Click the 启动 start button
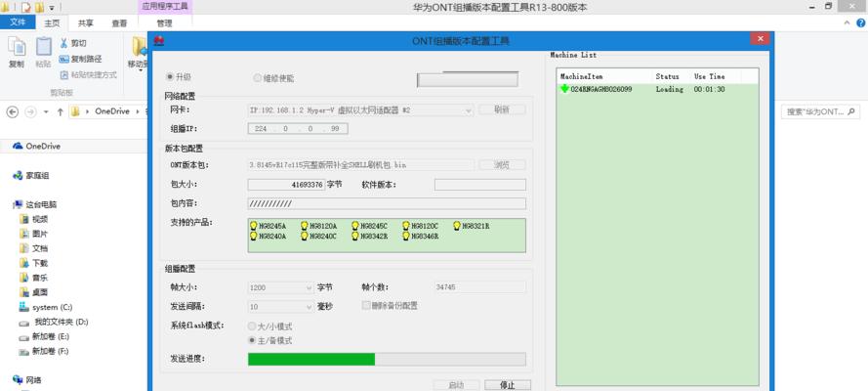The image size is (868, 391). (x=456, y=385)
